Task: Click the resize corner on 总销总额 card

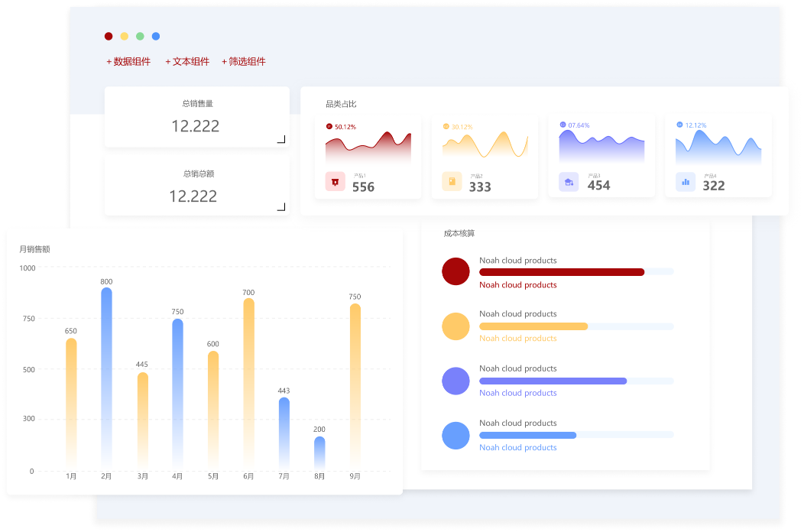Action: point(280,206)
